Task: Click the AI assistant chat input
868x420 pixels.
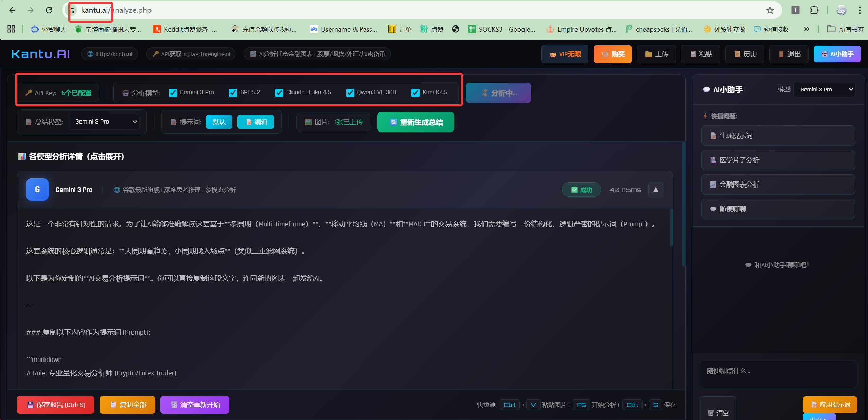Action: 778,374
